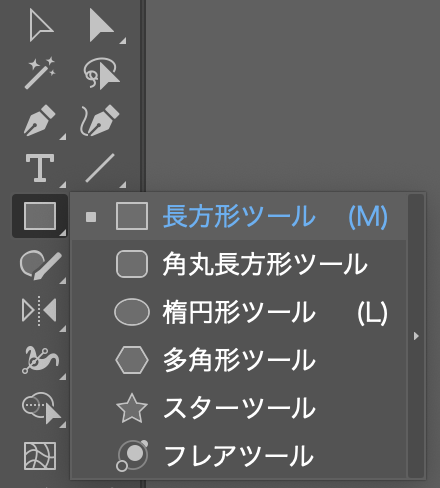Choose 多角形ツール from the flyout

tap(239, 360)
